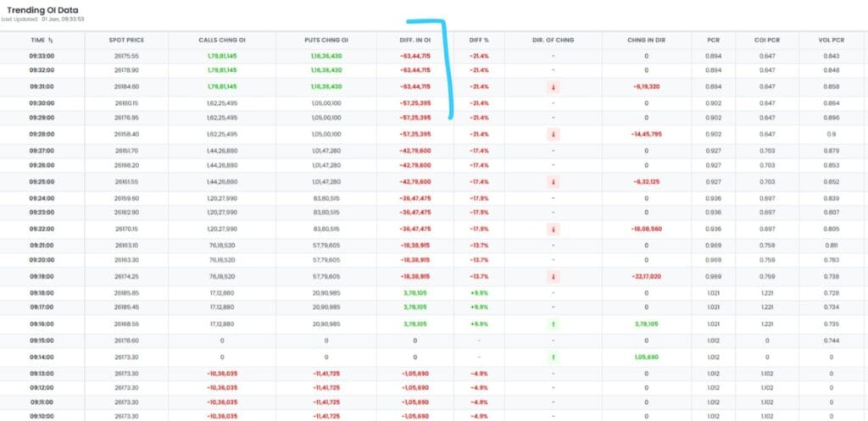The width and height of the screenshot is (868, 421).
Task: Click green up arrow in 09:16:00 row
Action: pos(553,324)
